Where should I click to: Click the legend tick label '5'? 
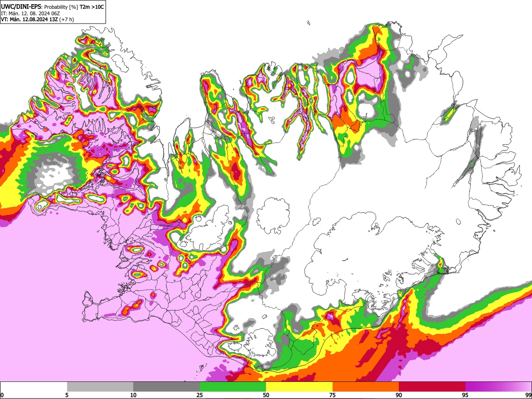pyautogui.click(x=67, y=395)
